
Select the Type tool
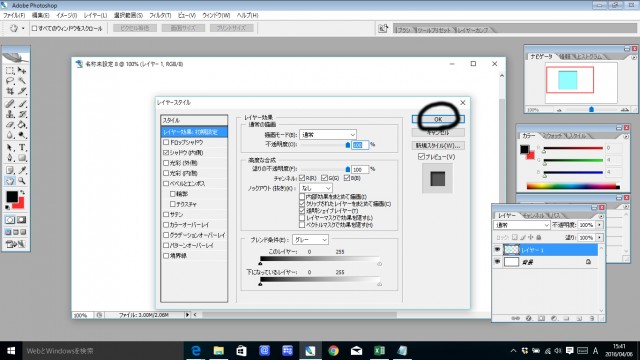click(22, 147)
